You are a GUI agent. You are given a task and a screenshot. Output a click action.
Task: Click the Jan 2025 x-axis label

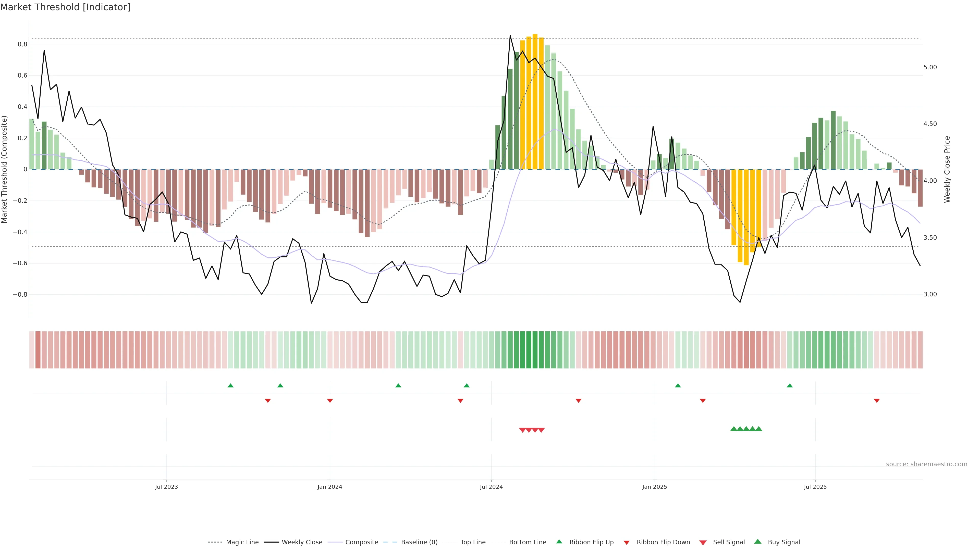tap(654, 487)
